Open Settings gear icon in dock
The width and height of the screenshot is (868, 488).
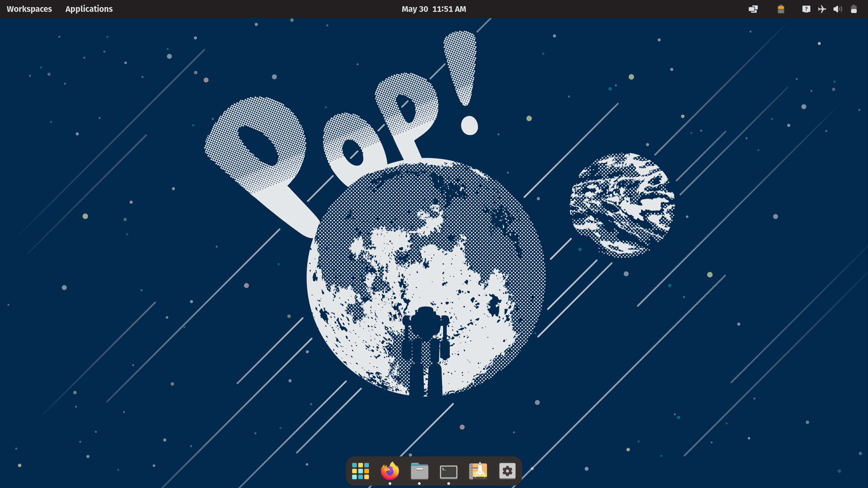(x=507, y=471)
